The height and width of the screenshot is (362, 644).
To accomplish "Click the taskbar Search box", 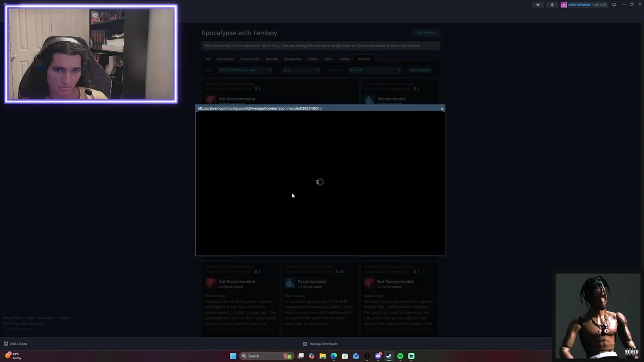I will (x=267, y=356).
